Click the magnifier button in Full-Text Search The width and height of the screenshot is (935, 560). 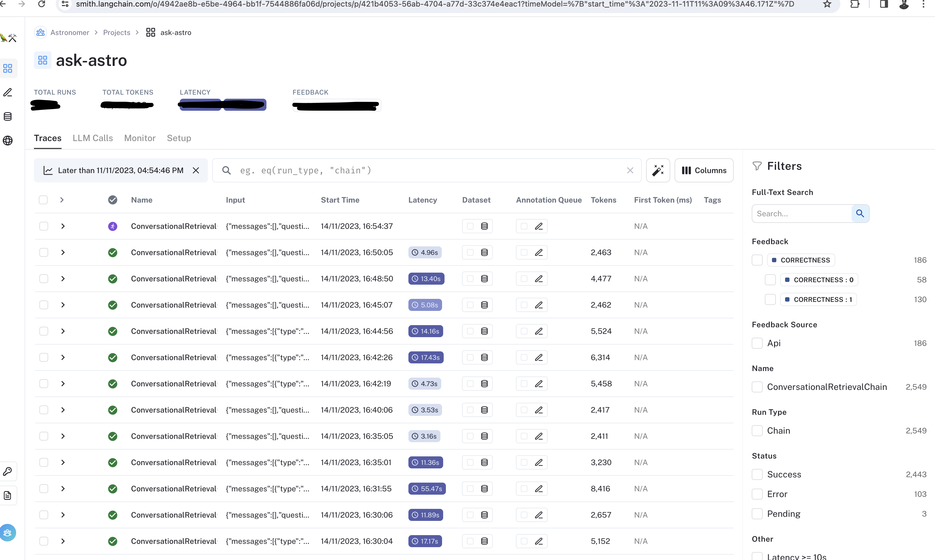pyautogui.click(x=860, y=214)
